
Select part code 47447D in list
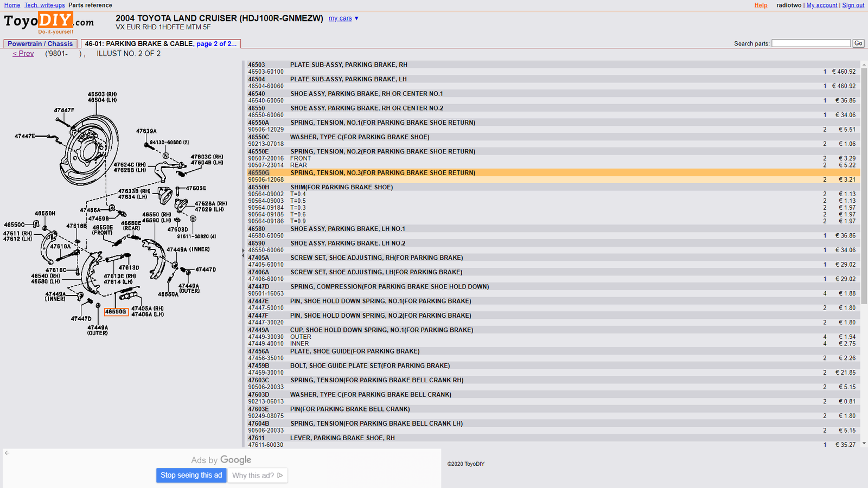[x=258, y=287]
